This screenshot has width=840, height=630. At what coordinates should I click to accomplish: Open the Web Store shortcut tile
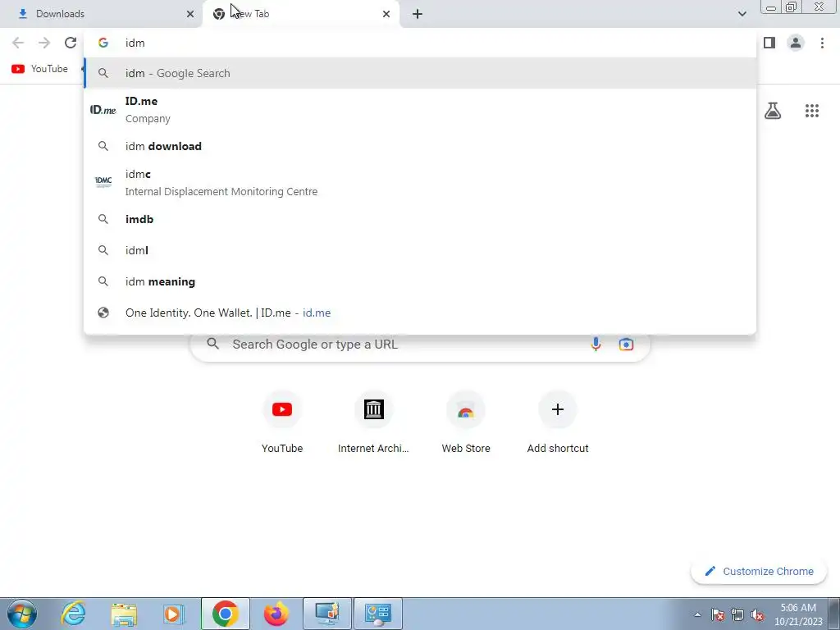coord(466,422)
